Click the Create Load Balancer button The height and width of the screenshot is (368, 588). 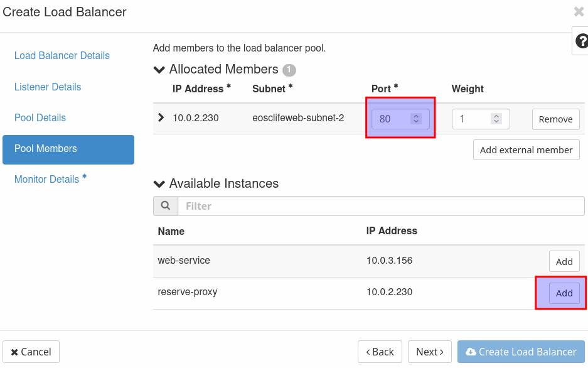pos(521,352)
